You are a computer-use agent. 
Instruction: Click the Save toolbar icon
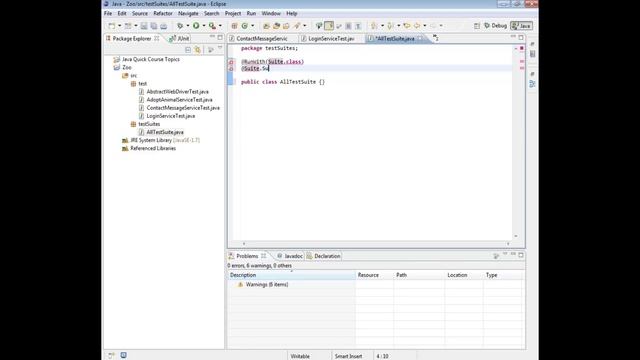(x=144, y=26)
